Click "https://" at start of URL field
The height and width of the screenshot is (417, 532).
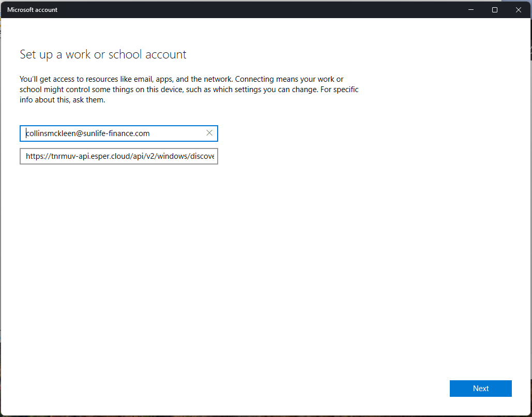(x=37, y=156)
